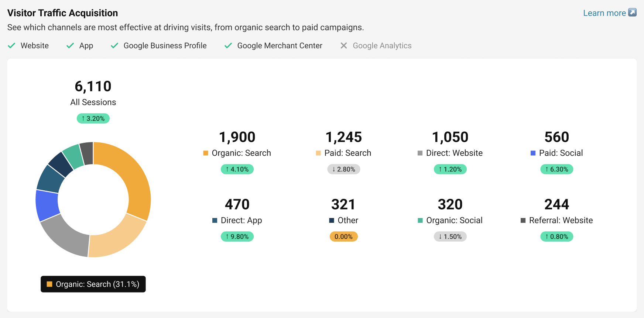This screenshot has width=644, height=318.
Task: Click the Organic: Social legend color square
Action: tap(420, 221)
